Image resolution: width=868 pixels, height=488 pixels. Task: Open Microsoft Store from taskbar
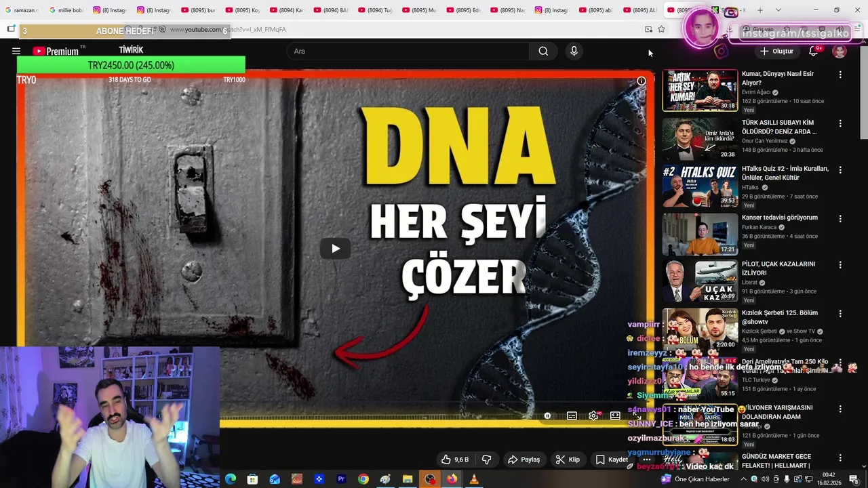[x=252, y=479]
